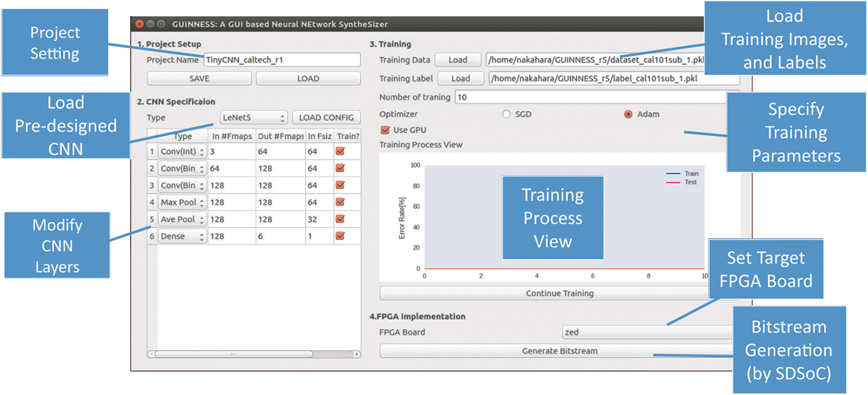Load the training label file

click(460, 79)
